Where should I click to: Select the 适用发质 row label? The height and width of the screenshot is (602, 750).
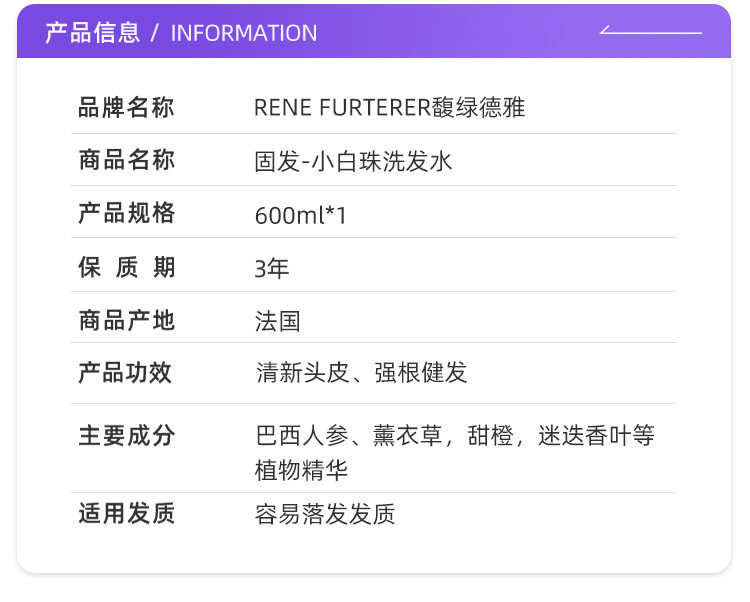(126, 514)
